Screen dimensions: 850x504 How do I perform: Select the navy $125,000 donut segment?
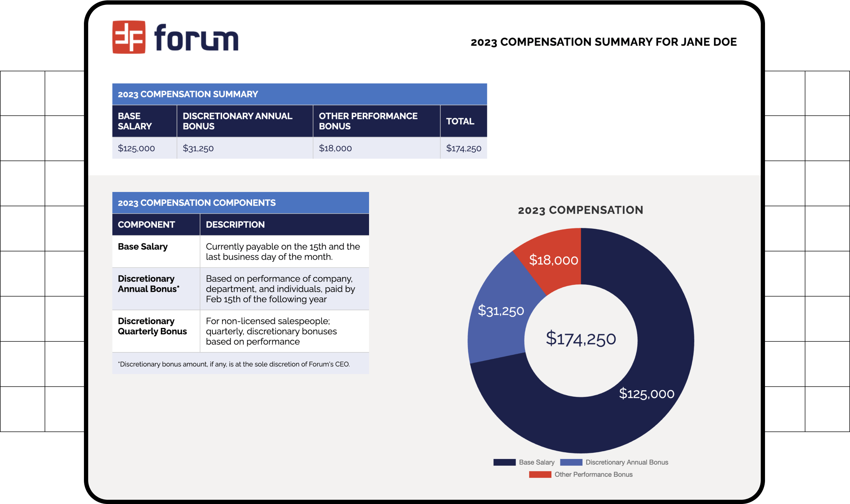[x=647, y=393]
